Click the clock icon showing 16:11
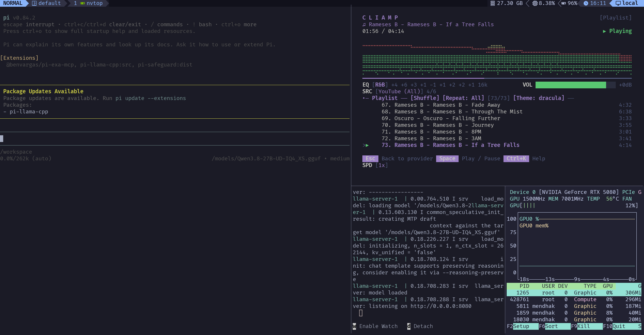Viewport: 644px width, 335px height. tap(586, 3)
